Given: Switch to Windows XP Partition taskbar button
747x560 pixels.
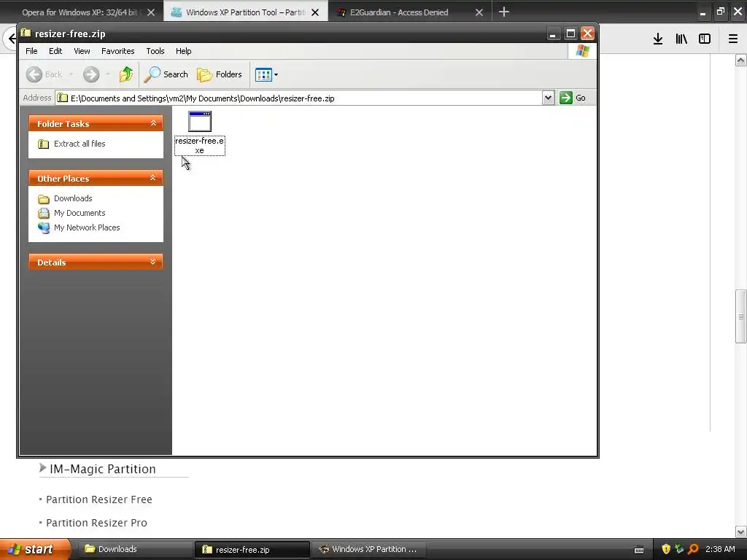Looking at the screenshot, I should [369, 549].
